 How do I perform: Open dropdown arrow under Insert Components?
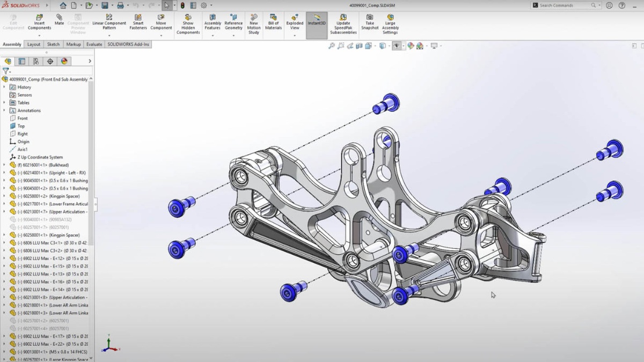click(39, 35)
